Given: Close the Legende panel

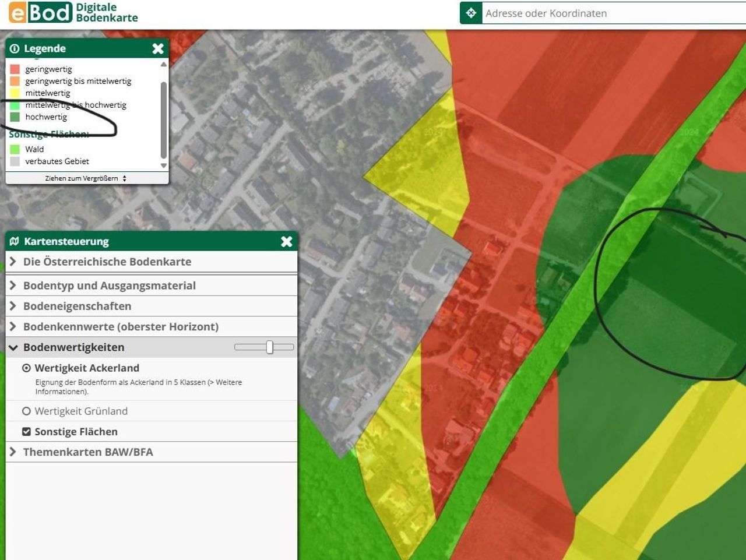Looking at the screenshot, I should [x=158, y=48].
